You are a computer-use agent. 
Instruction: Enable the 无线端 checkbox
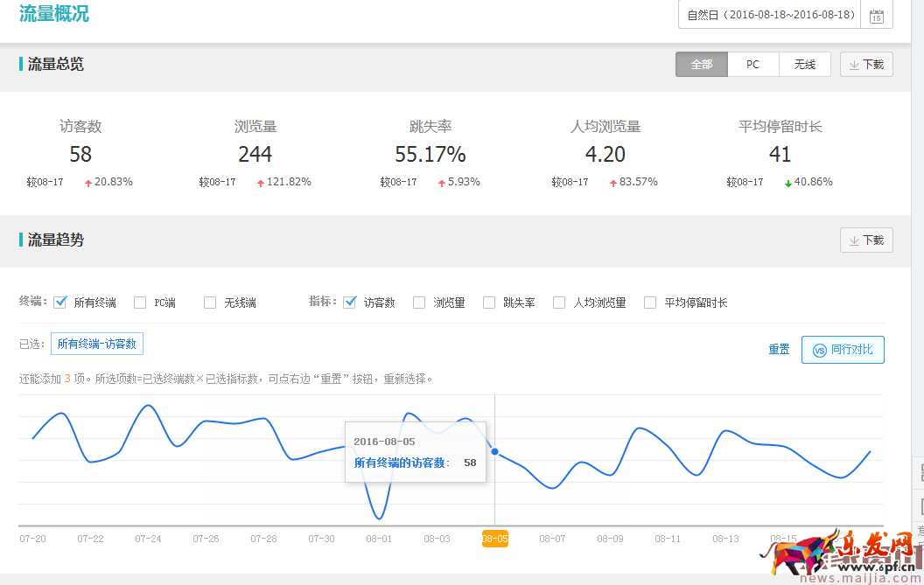[x=210, y=303]
